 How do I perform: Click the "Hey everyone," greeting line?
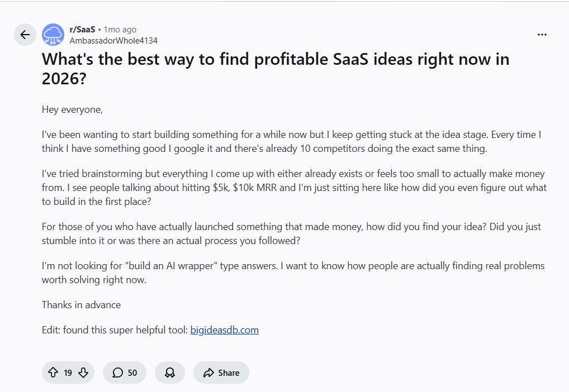click(72, 109)
